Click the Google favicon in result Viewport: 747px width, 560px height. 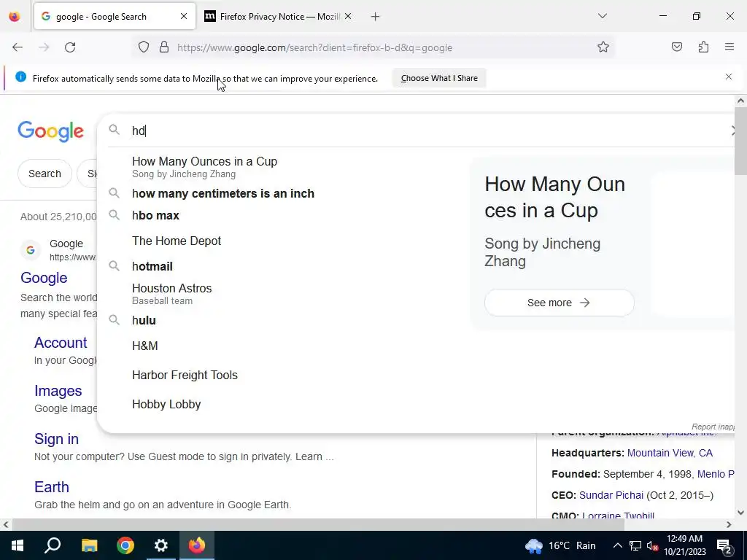[31, 250]
